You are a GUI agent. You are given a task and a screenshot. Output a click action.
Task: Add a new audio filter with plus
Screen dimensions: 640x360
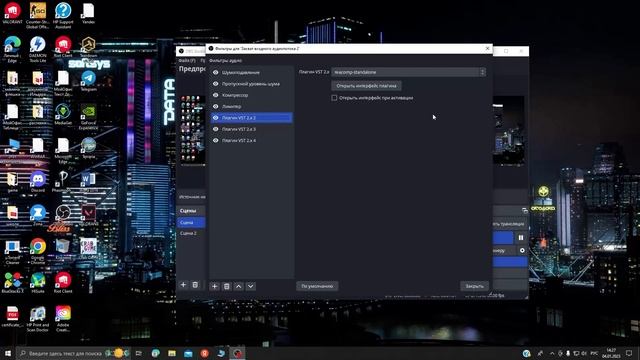pyautogui.click(x=214, y=286)
